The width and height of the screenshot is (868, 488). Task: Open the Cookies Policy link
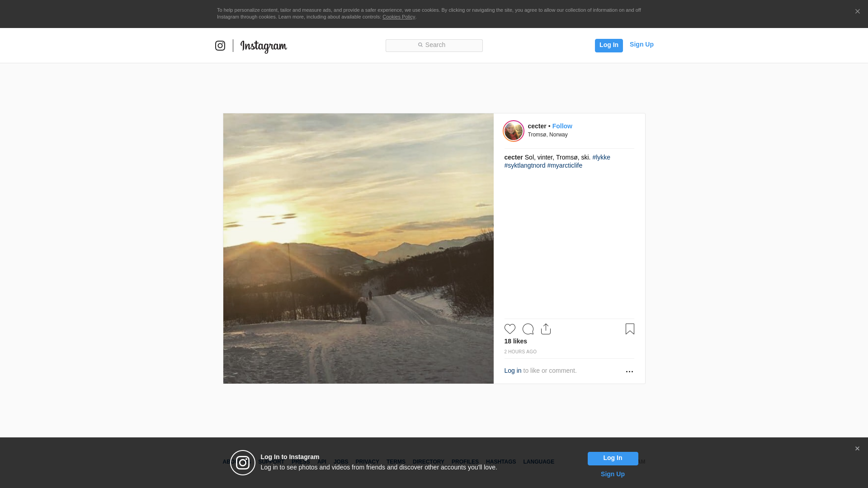pos(398,17)
